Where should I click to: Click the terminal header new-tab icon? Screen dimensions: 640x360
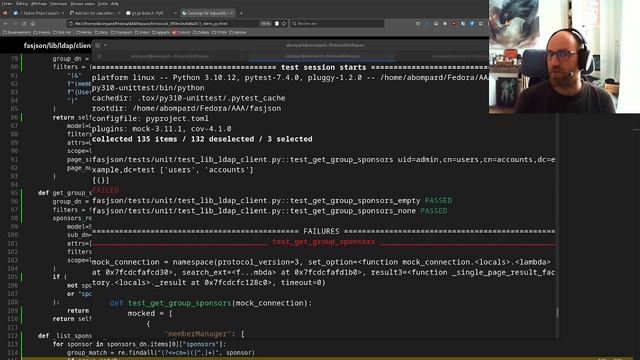point(98,45)
